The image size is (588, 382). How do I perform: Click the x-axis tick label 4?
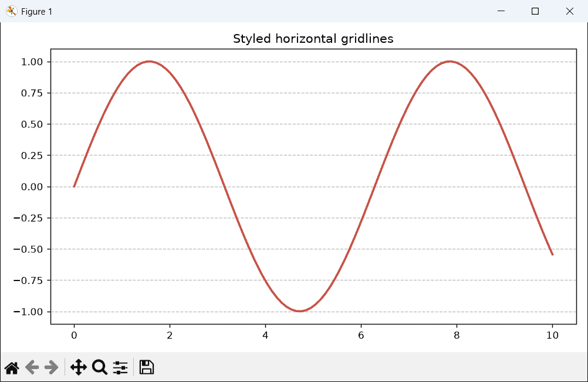pyautogui.click(x=265, y=335)
